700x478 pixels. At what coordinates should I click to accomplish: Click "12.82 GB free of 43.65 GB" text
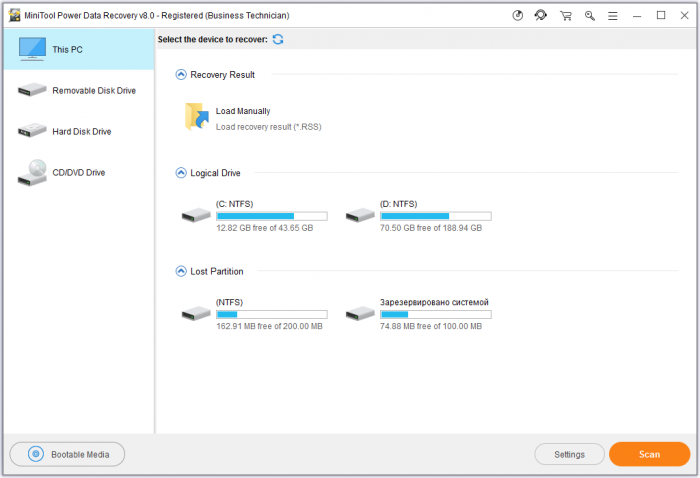click(264, 228)
